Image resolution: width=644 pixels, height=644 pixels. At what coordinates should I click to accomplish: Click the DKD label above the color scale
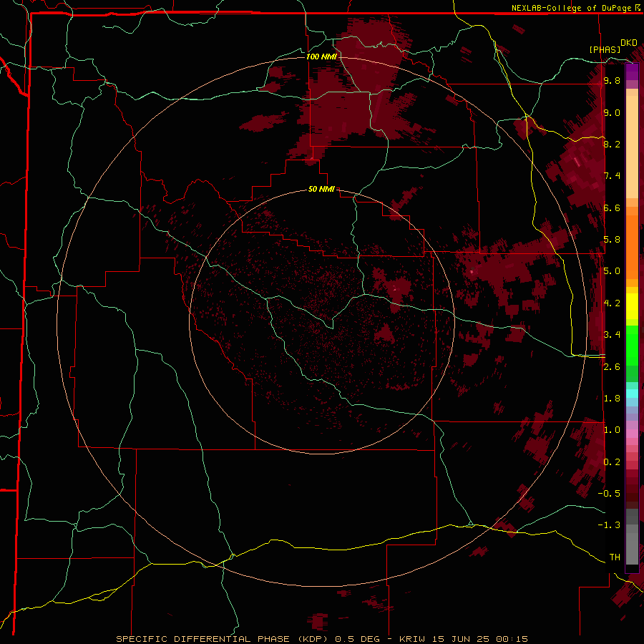628,42
